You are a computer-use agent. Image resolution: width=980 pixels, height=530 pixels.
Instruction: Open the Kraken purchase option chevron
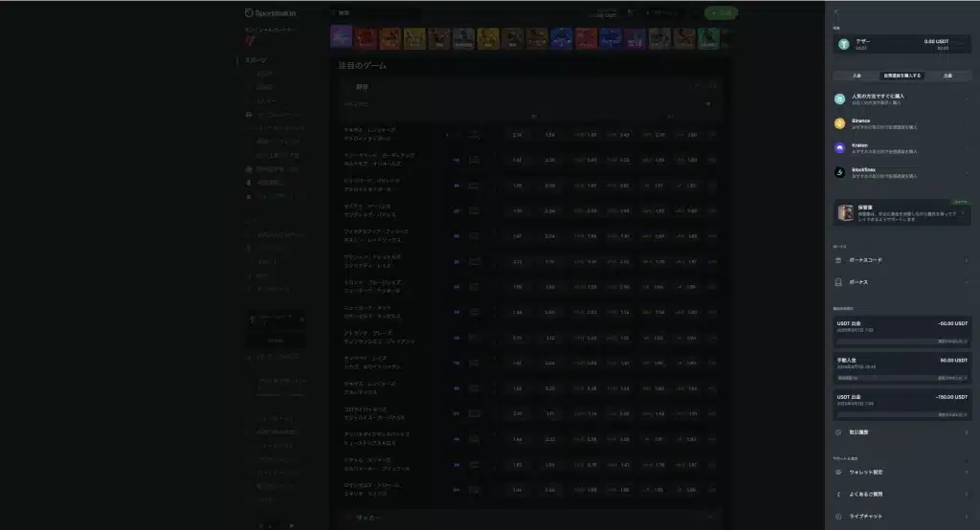tap(965, 147)
